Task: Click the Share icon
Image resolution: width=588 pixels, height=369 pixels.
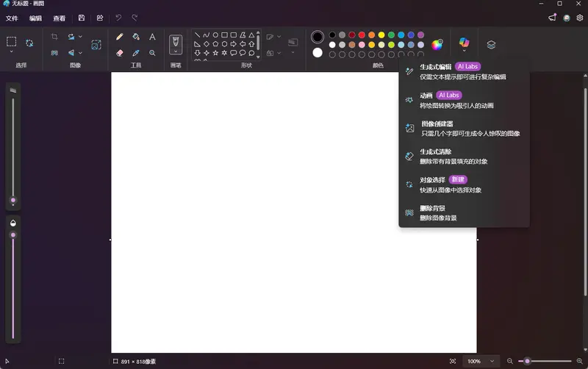Action: [100, 18]
